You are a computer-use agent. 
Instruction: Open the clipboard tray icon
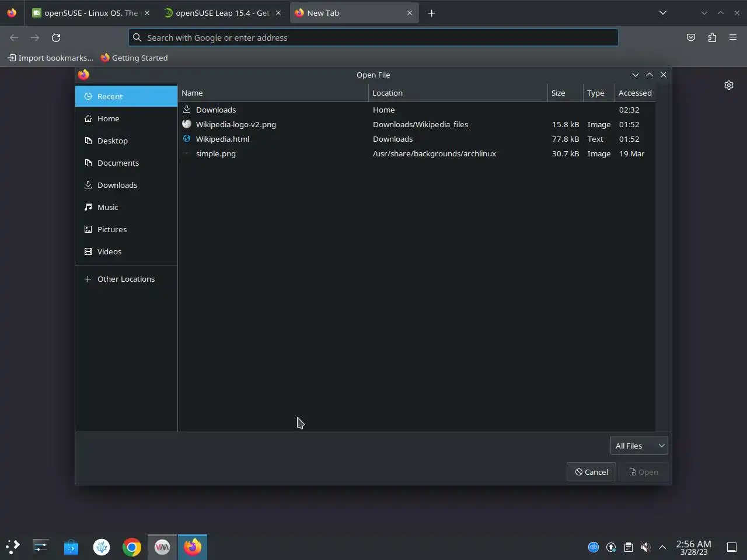point(628,547)
